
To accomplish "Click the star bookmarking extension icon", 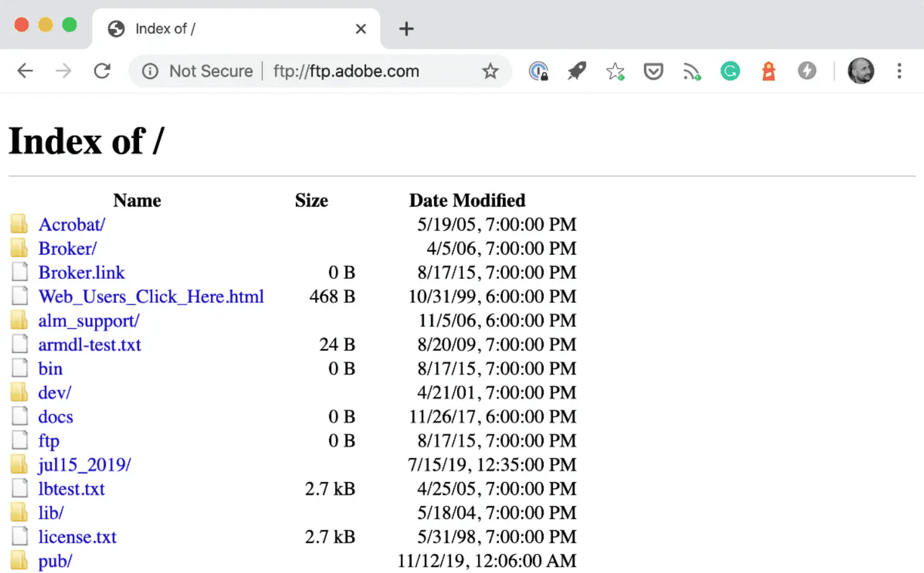I will 615,70.
